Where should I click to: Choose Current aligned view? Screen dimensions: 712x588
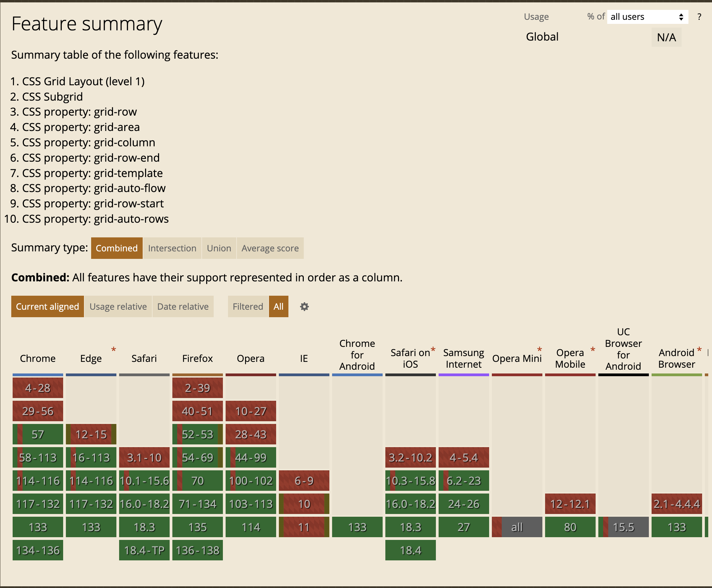click(x=47, y=307)
